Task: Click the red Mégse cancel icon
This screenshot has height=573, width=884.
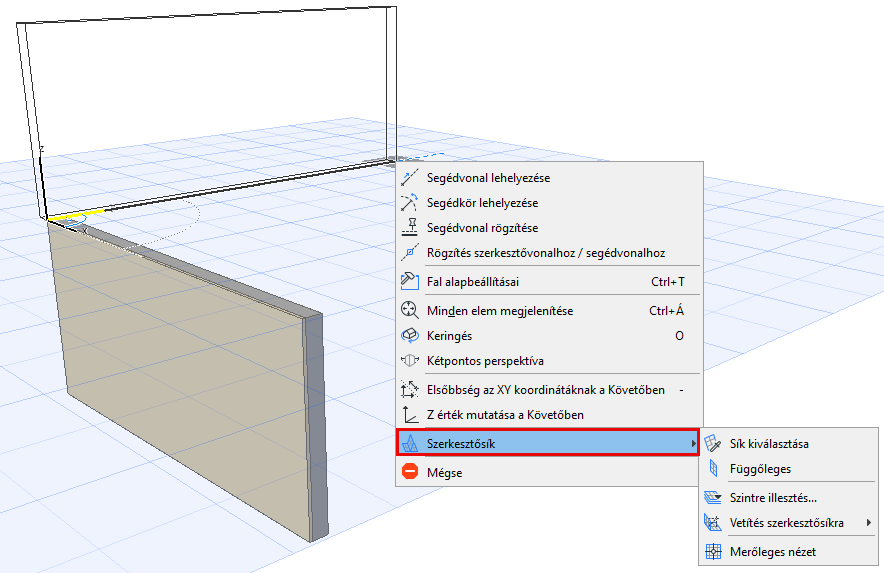Action: [410, 471]
